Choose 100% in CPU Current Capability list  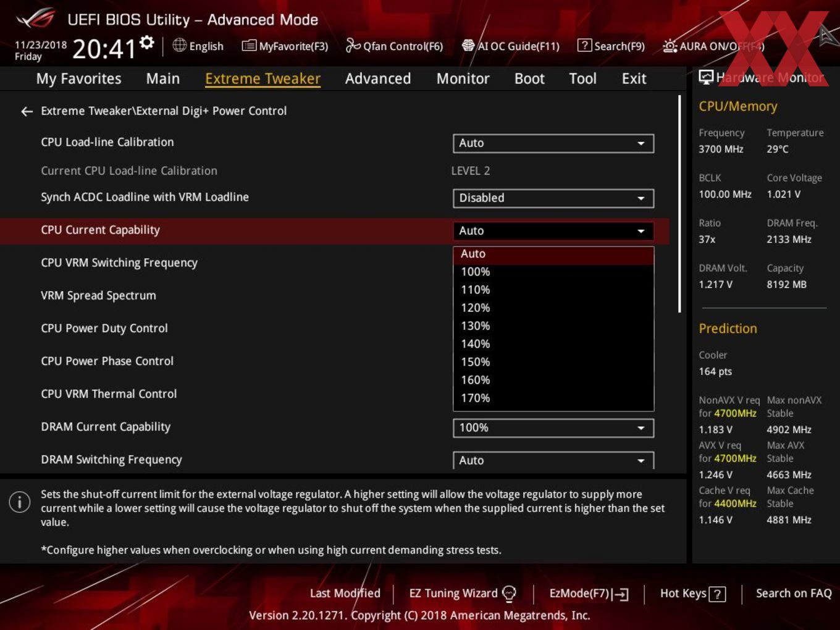tap(553, 272)
